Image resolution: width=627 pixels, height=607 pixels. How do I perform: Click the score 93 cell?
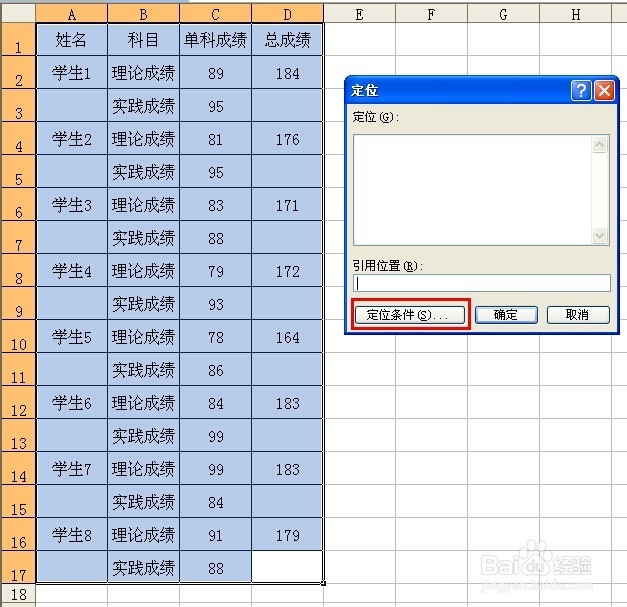(216, 303)
